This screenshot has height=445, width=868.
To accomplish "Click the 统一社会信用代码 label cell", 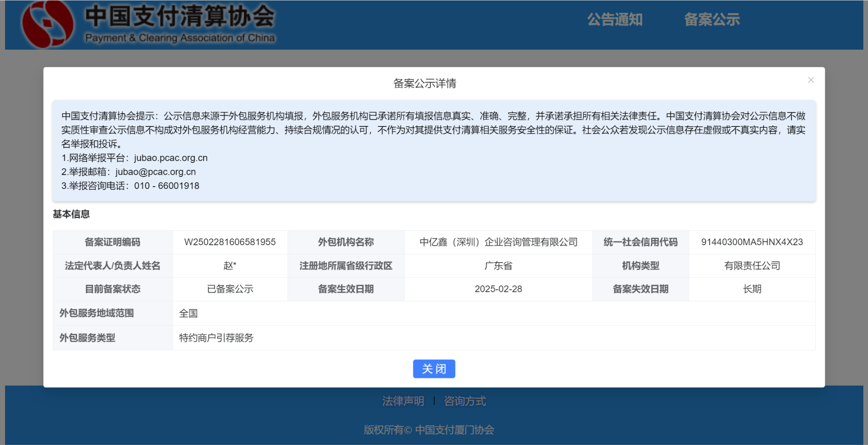I will click(641, 242).
